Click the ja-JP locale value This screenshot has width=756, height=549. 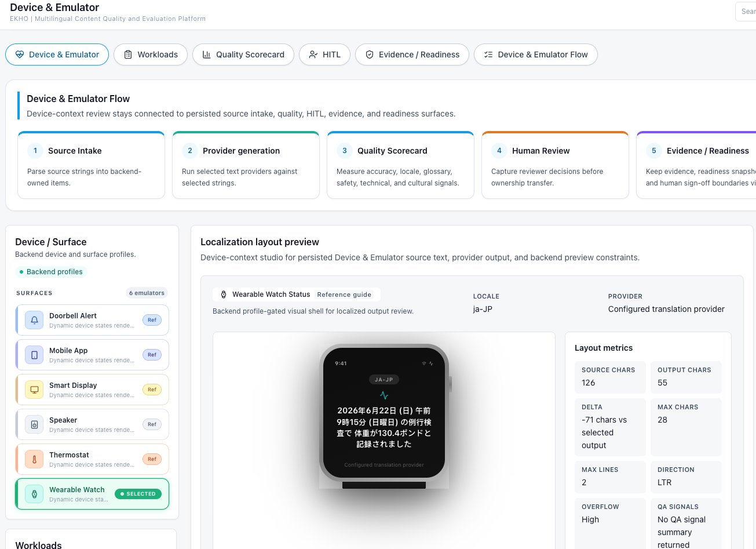coord(483,309)
